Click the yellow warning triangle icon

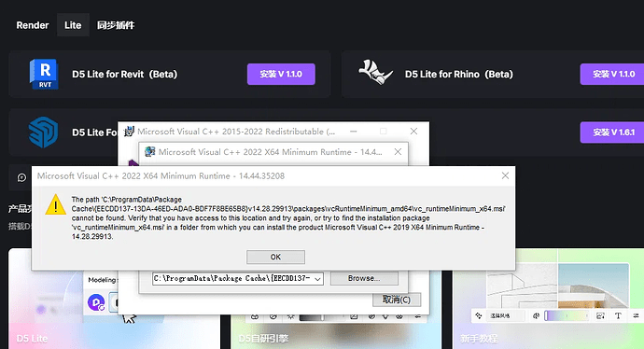[55, 204]
